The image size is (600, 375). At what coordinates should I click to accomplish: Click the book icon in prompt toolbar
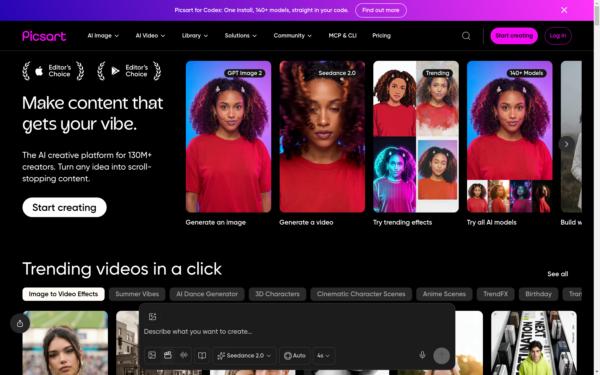coord(202,355)
